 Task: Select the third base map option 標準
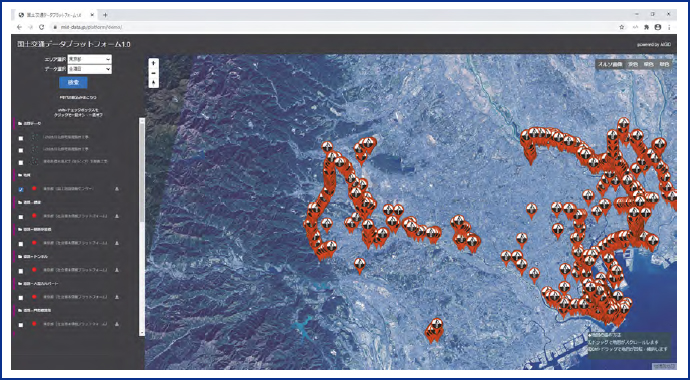[649, 64]
